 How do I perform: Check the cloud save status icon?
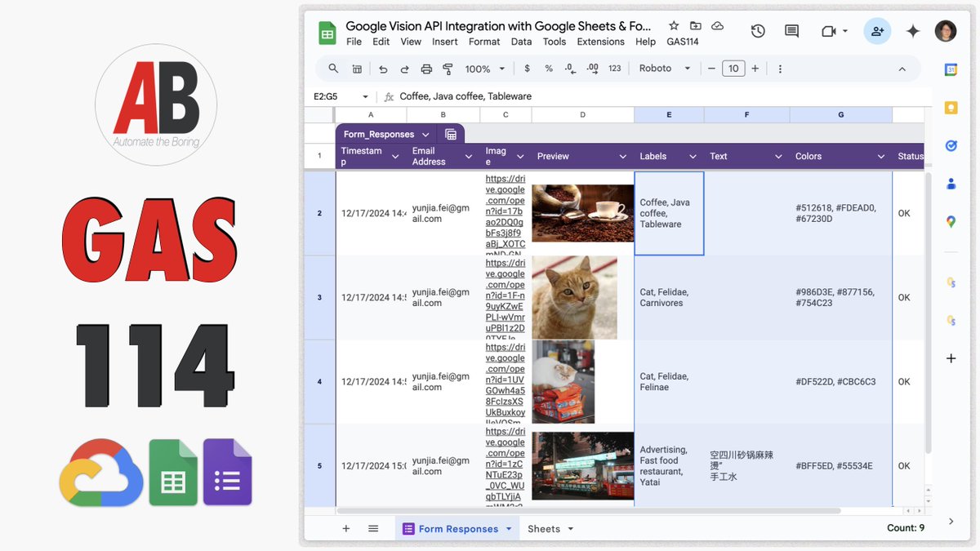tap(717, 26)
